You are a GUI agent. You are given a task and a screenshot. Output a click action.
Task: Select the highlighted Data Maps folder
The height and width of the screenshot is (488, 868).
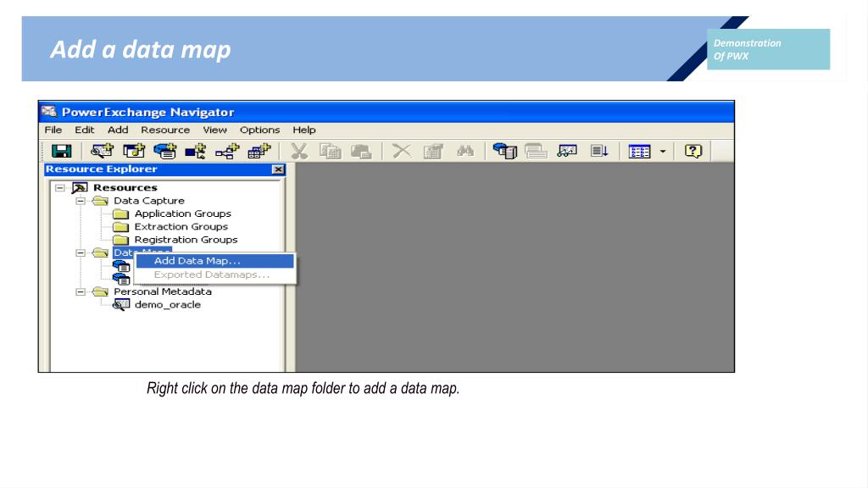tap(142, 252)
